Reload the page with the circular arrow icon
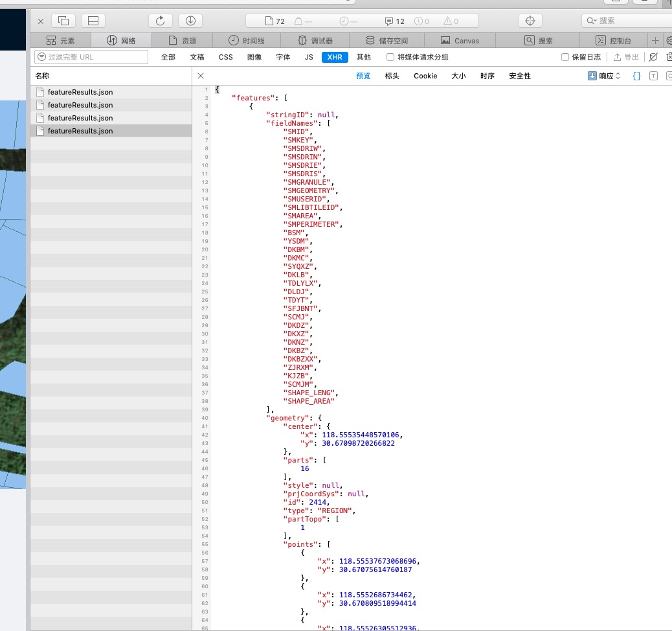The width and height of the screenshot is (672, 631). click(161, 21)
